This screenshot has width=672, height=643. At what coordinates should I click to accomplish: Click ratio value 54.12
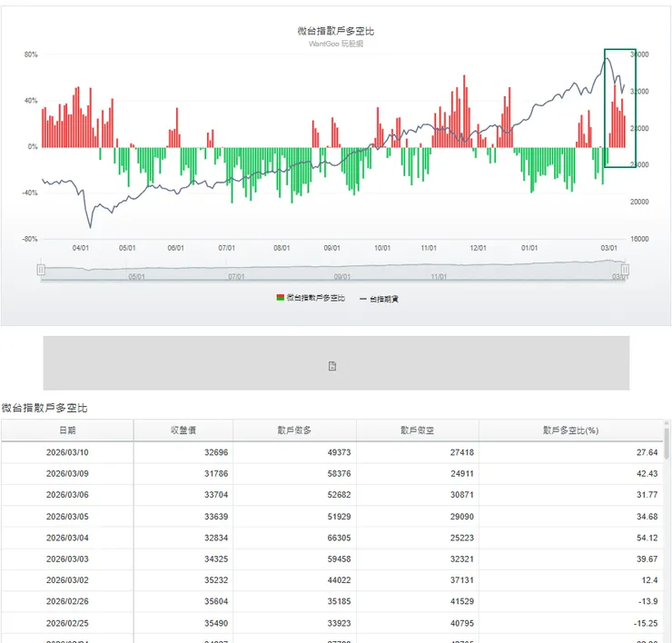(x=647, y=538)
